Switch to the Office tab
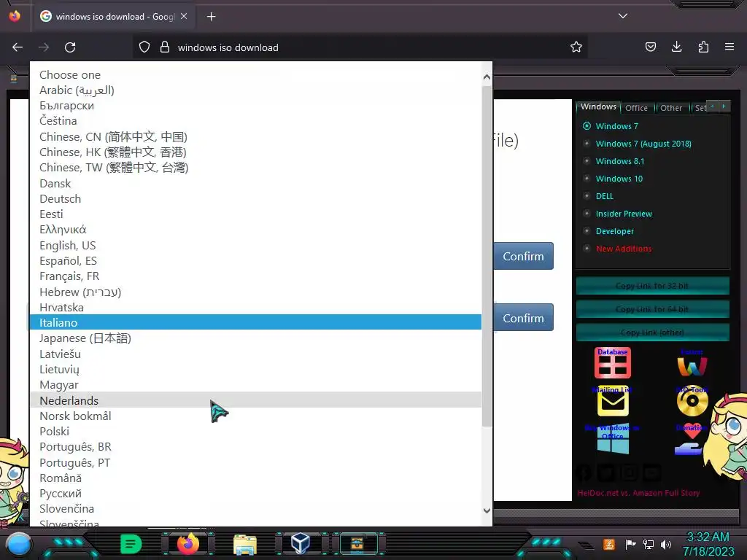747x560 pixels. coord(636,108)
